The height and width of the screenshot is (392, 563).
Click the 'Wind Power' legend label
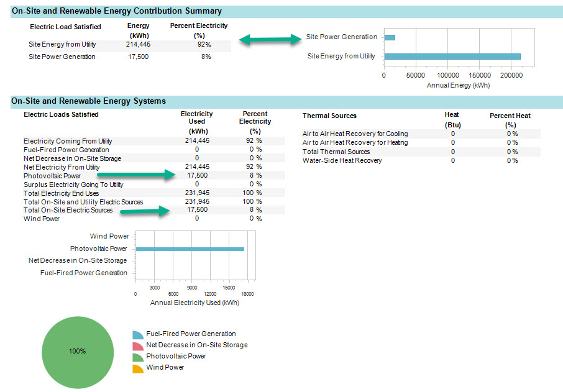(165, 367)
